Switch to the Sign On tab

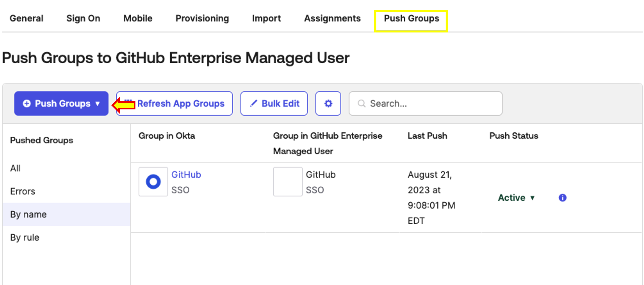[83, 19]
